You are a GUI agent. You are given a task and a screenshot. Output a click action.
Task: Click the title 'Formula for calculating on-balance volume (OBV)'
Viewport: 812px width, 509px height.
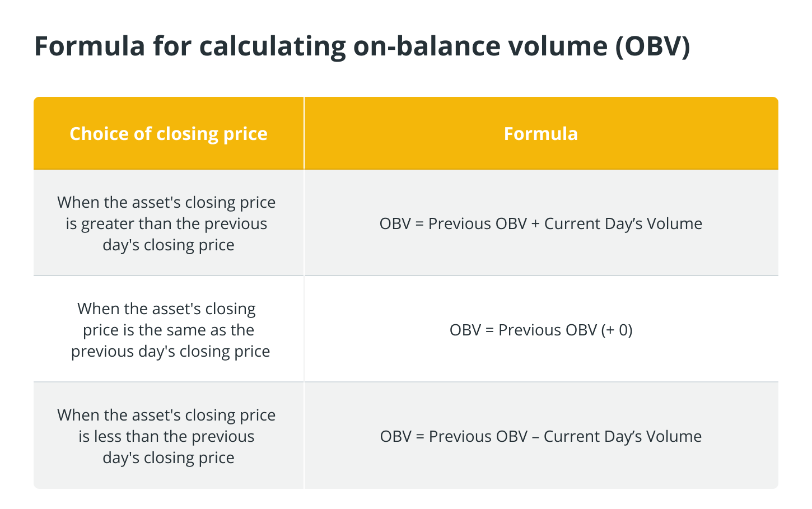coord(362,46)
